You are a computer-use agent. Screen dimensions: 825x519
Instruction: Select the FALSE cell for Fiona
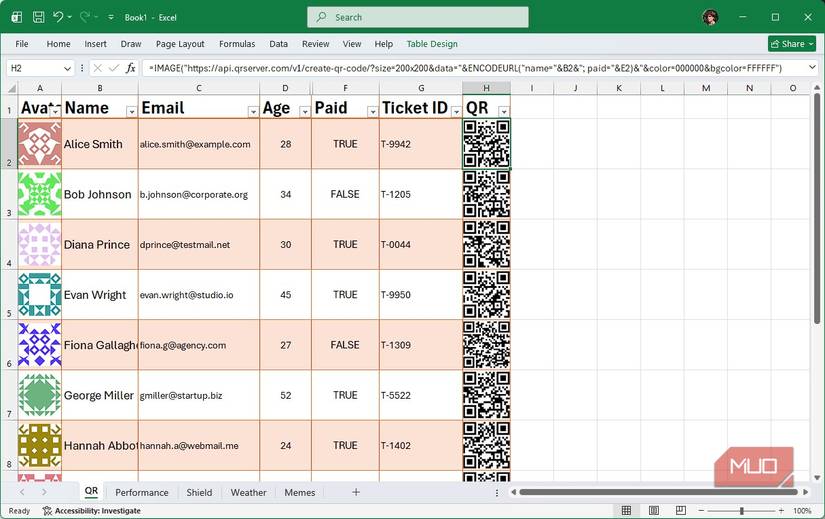[345, 345]
